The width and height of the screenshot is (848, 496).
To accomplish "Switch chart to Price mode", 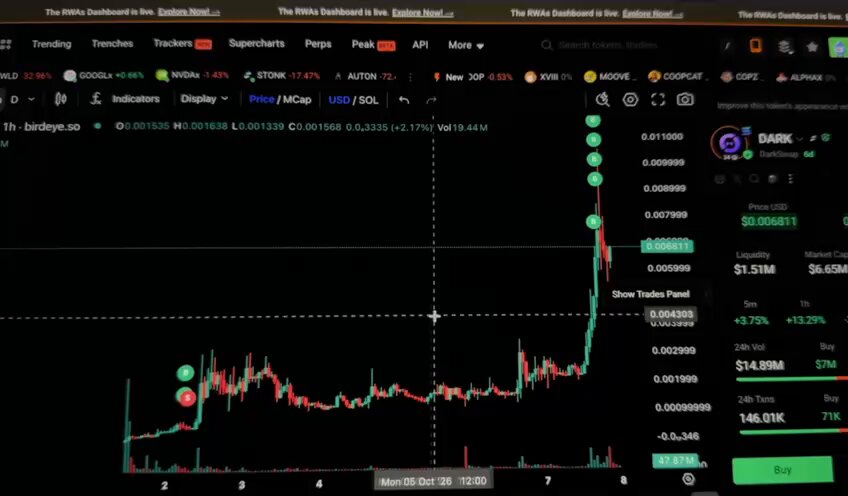I will point(262,100).
